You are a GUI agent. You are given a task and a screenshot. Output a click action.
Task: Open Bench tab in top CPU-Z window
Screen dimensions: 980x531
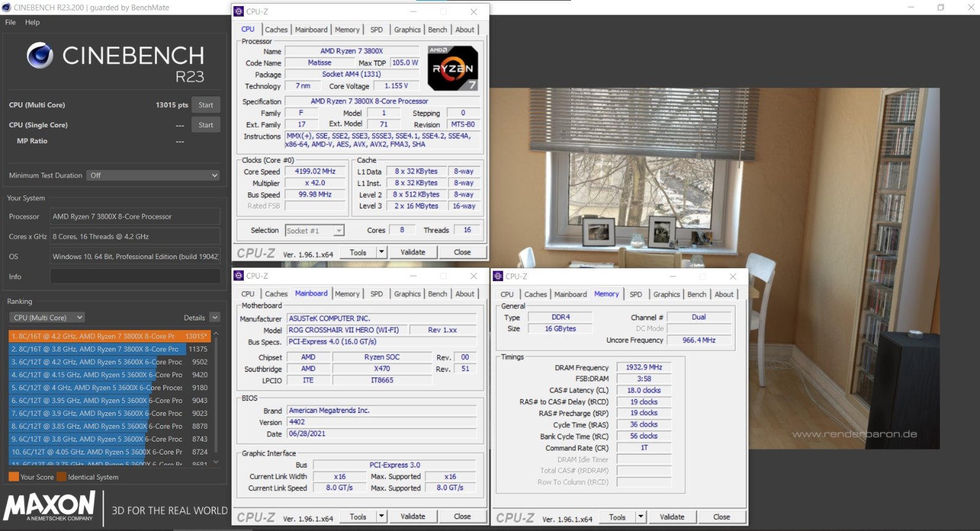pos(437,29)
